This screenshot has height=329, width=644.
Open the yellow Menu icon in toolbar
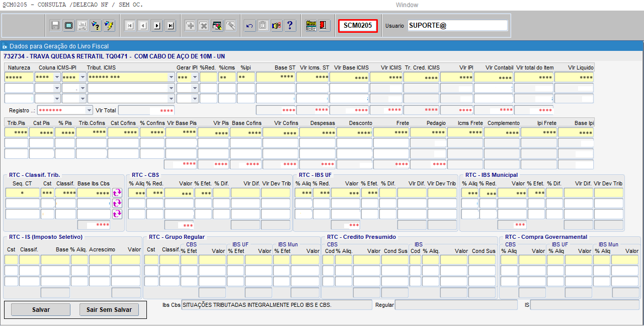click(x=311, y=26)
